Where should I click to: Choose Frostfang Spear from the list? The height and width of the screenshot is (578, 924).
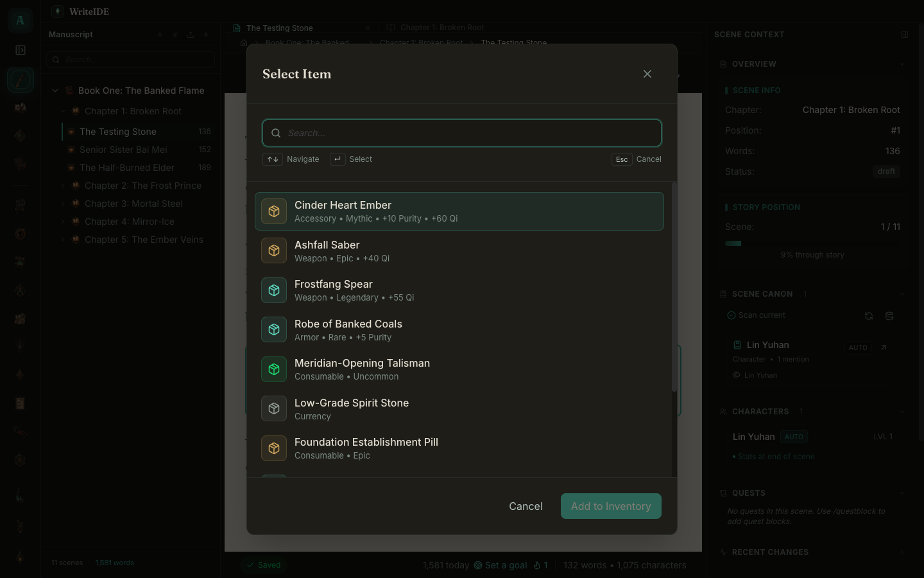[x=459, y=290]
